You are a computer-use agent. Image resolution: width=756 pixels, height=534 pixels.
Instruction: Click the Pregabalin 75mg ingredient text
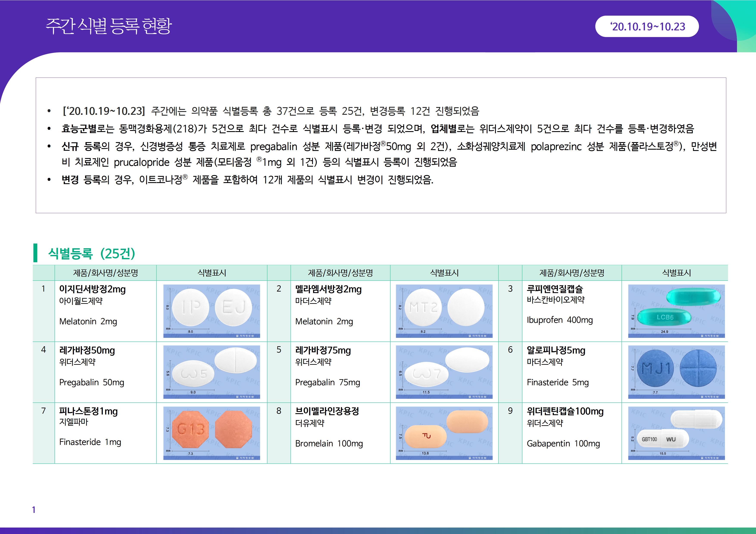[x=327, y=382]
